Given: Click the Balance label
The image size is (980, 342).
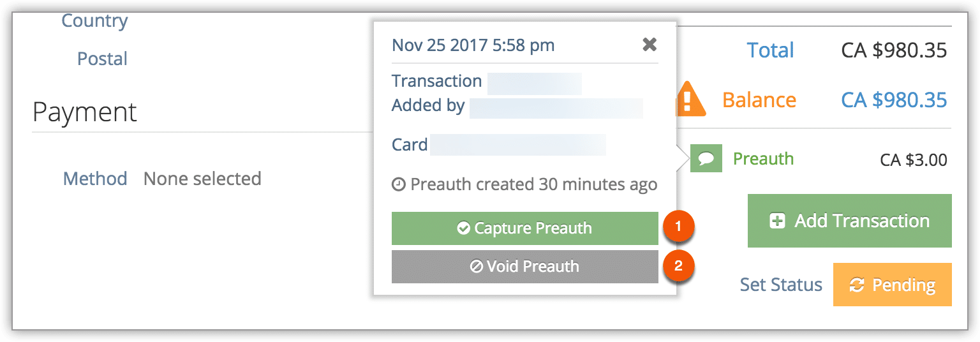Looking at the screenshot, I should [x=759, y=100].
